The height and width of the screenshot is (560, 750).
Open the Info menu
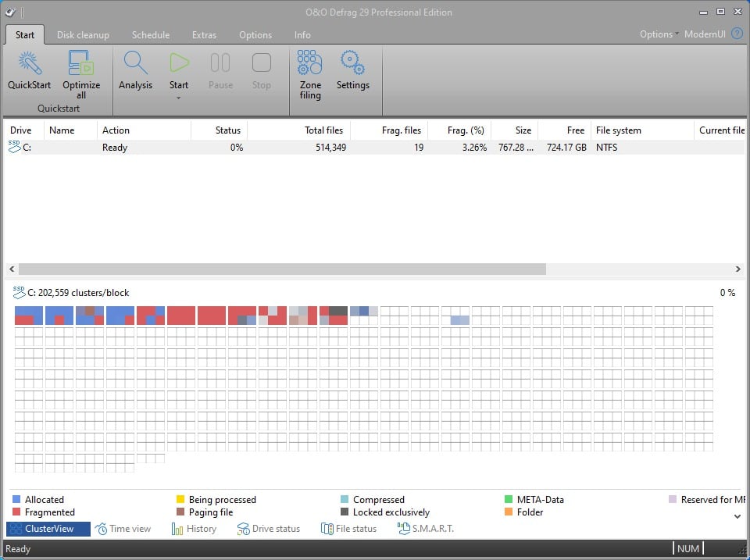[302, 34]
